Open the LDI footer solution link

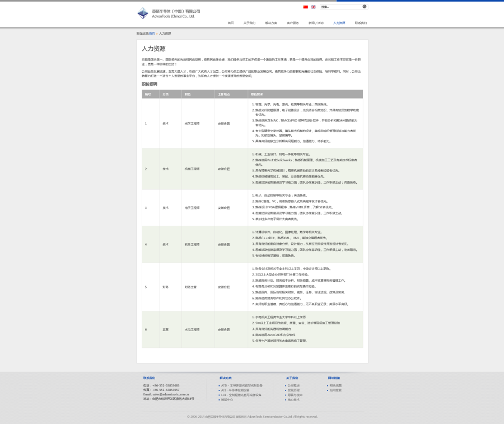[241, 394]
